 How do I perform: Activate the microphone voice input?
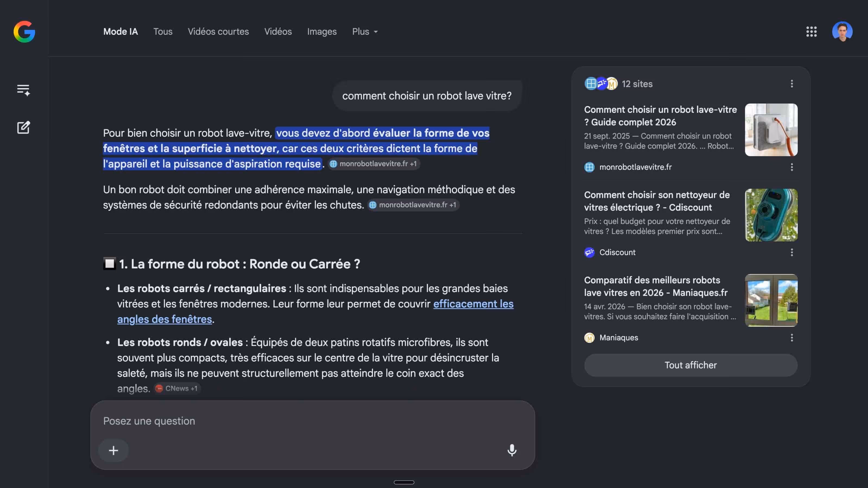512,450
